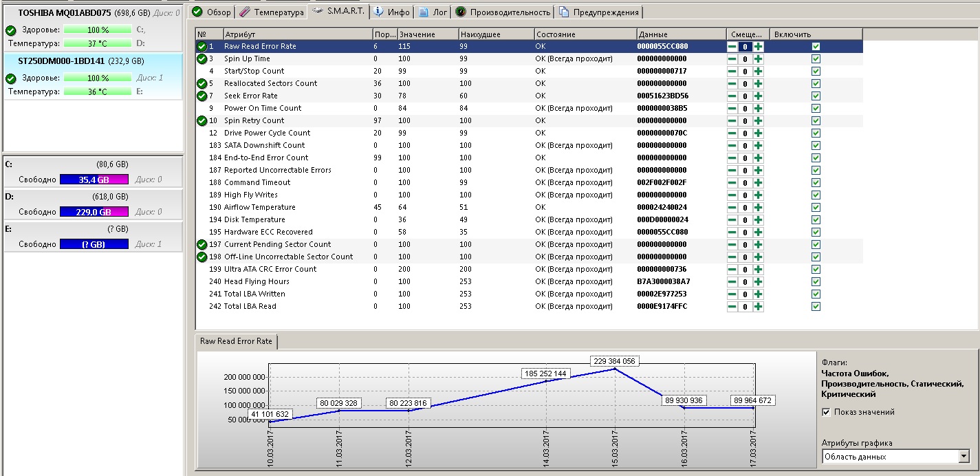Toggle the Показ значений checkbox
This screenshot has height=476, width=980.
(826, 412)
